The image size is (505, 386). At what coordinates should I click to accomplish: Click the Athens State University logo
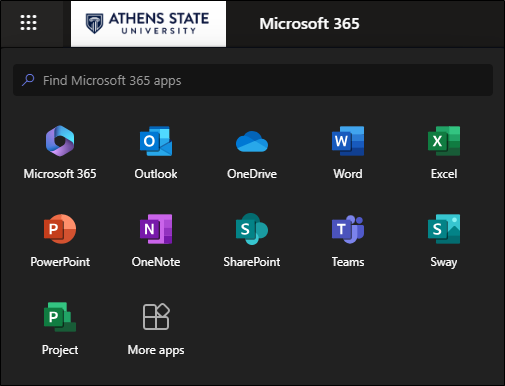(x=148, y=24)
